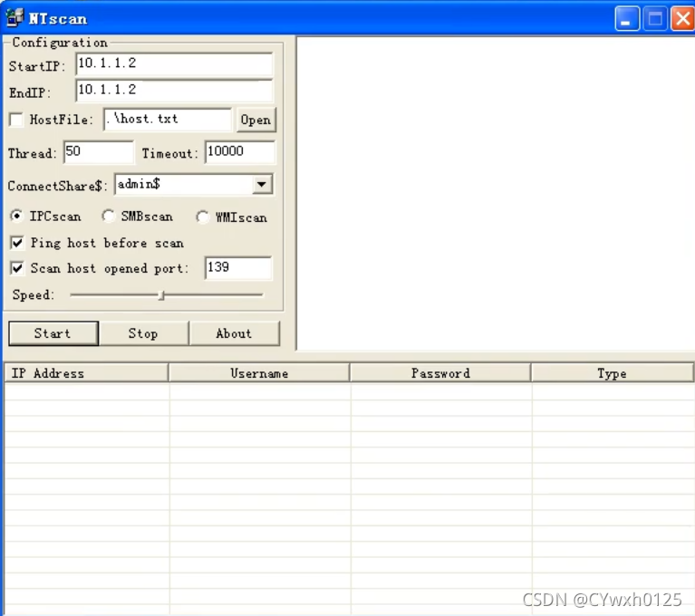Sort by Username column header
The image size is (695, 616).
(259, 373)
